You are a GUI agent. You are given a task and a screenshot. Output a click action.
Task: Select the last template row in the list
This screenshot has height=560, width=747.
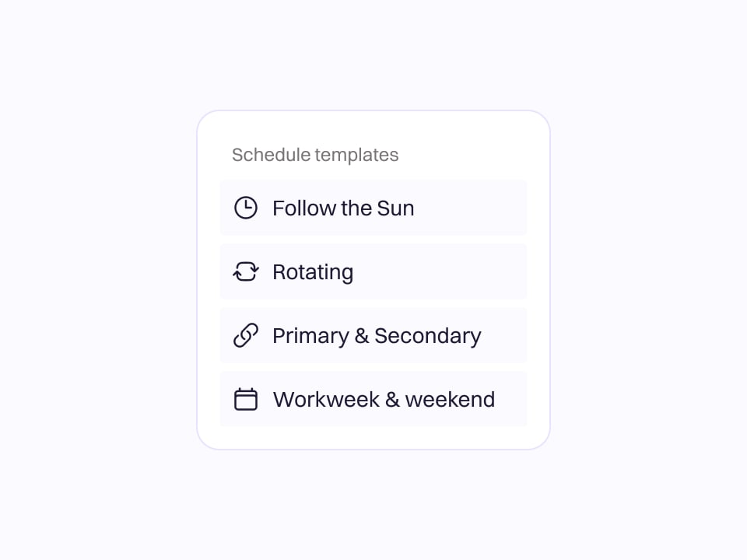pos(373,399)
